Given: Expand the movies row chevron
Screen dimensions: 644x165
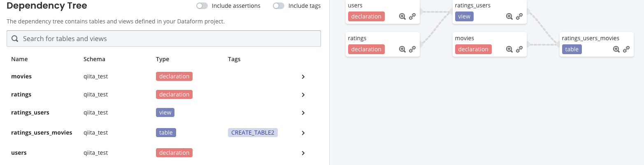Looking at the screenshot, I should (303, 77).
